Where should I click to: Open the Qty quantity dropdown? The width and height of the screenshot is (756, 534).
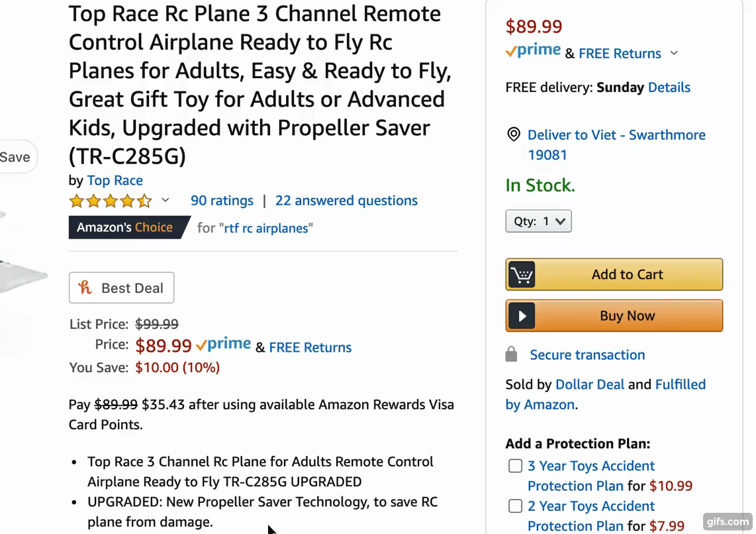pos(539,221)
